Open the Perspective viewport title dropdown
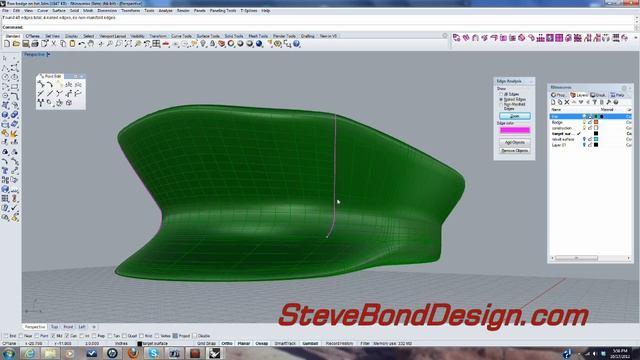The width and height of the screenshot is (640, 360). (x=48, y=54)
